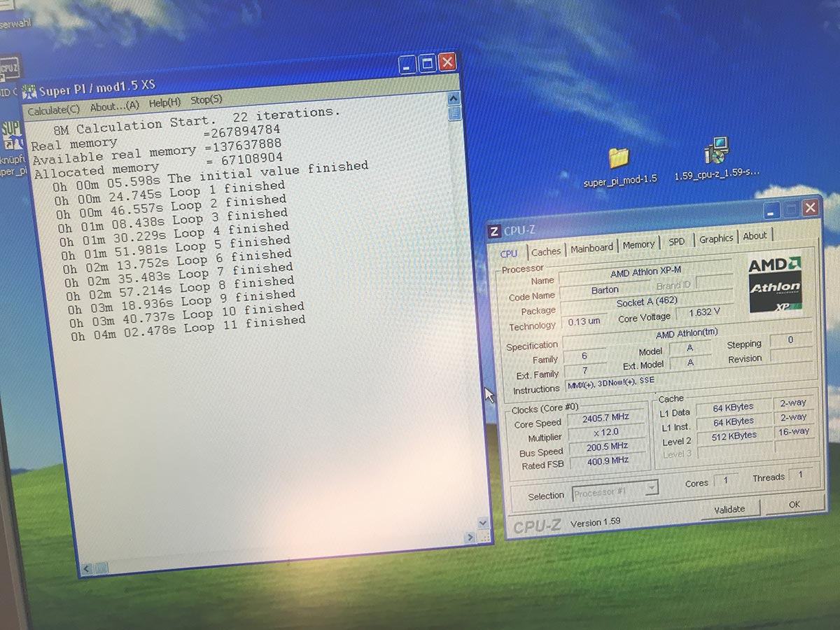The width and height of the screenshot is (840, 630).
Task: Click the Code Name field showing Barton
Action: click(x=605, y=290)
